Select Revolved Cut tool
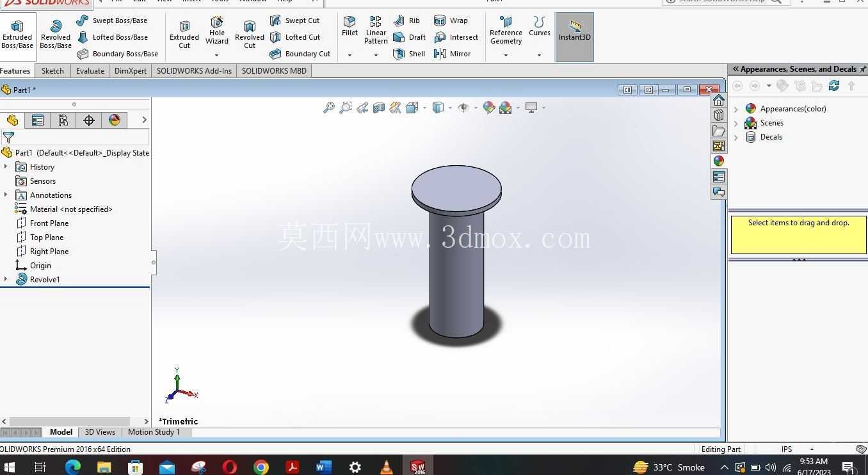The height and width of the screenshot is (475, 868). [x=250, y=35]
